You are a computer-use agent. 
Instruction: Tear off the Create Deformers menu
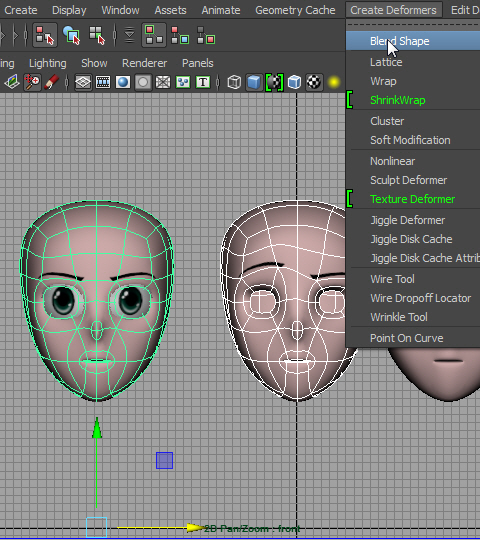(x=413, y=25)
